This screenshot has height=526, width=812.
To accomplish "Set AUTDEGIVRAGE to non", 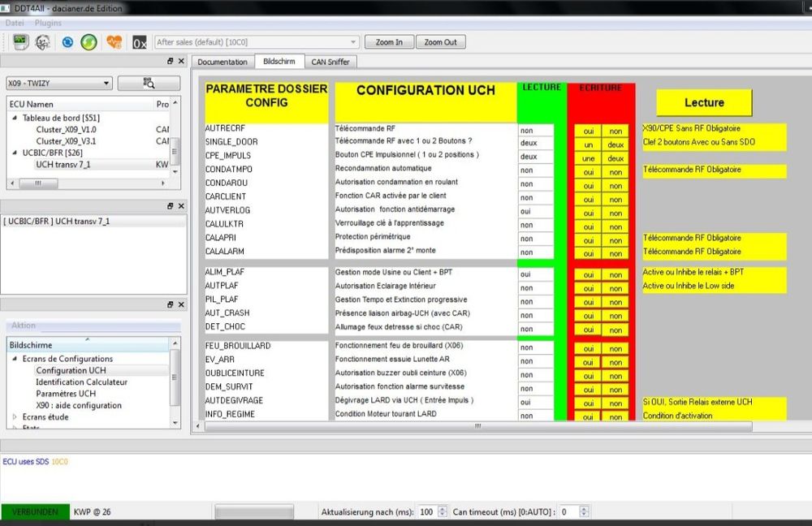I will click(x=615, y=403).
